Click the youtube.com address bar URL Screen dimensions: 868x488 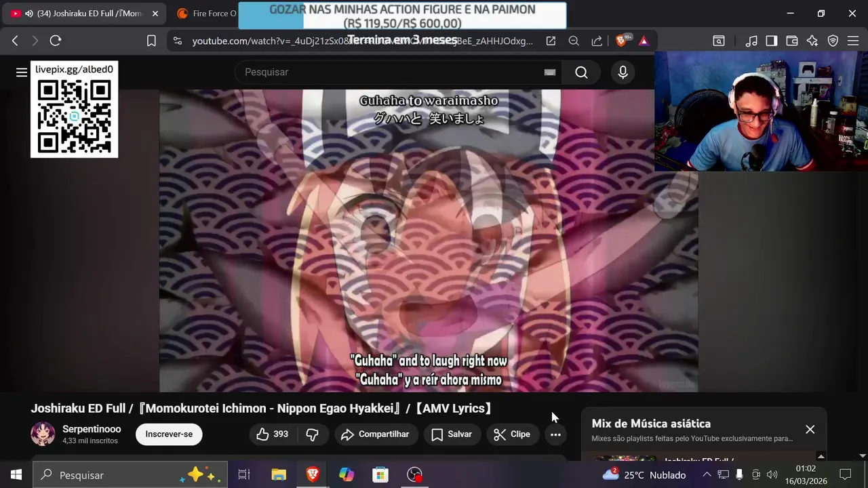point(362,41)
